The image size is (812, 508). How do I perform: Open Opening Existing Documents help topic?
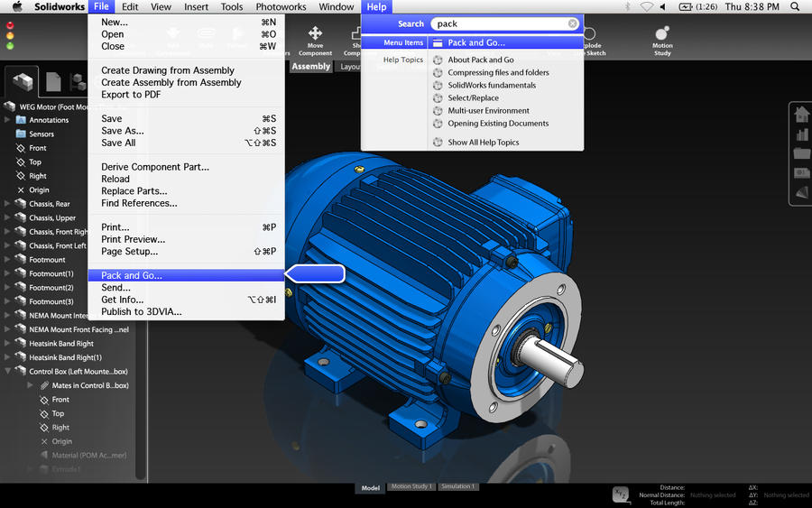click(498, 124)
